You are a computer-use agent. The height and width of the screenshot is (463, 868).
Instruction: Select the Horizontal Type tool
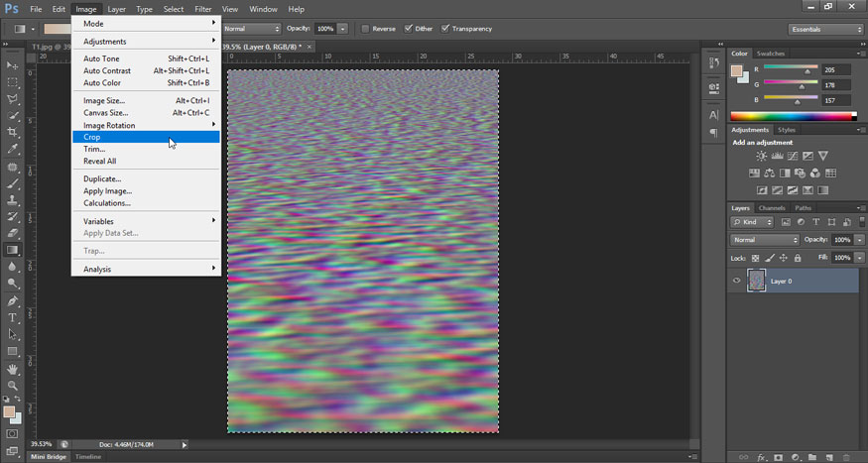click(x=13, y=318)
